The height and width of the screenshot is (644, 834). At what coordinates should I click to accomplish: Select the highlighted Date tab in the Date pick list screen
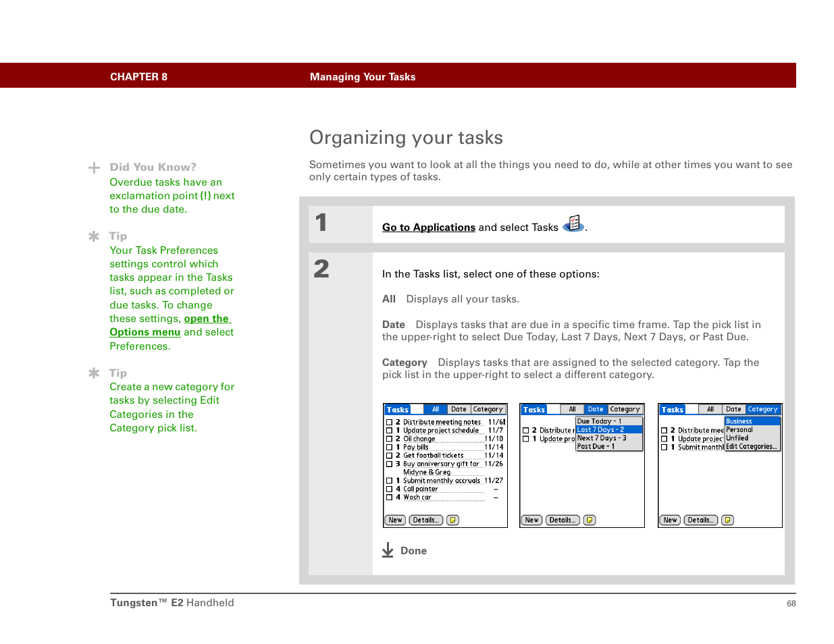coord(596,409)
